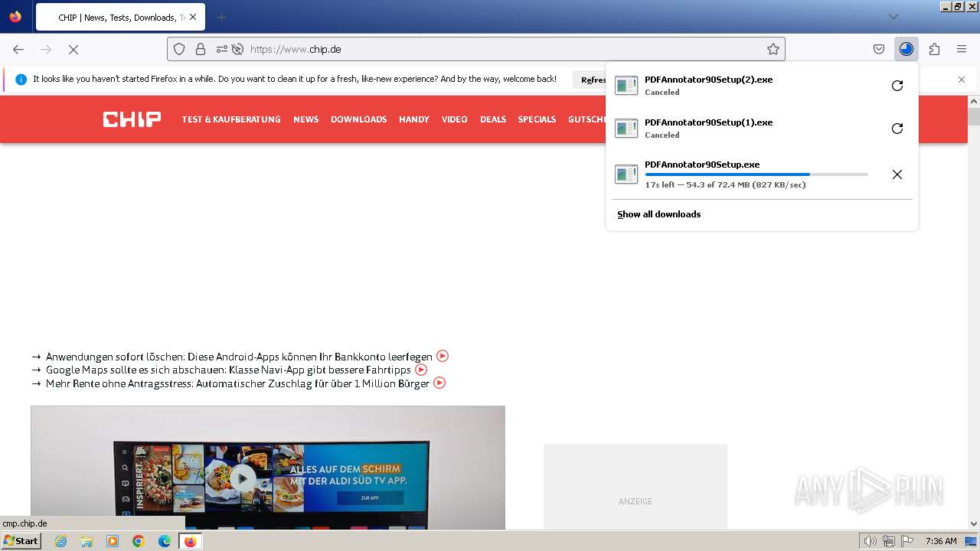980x551 pixels.
Task: Open the Windows Start menu
Action: click(21, 541)
